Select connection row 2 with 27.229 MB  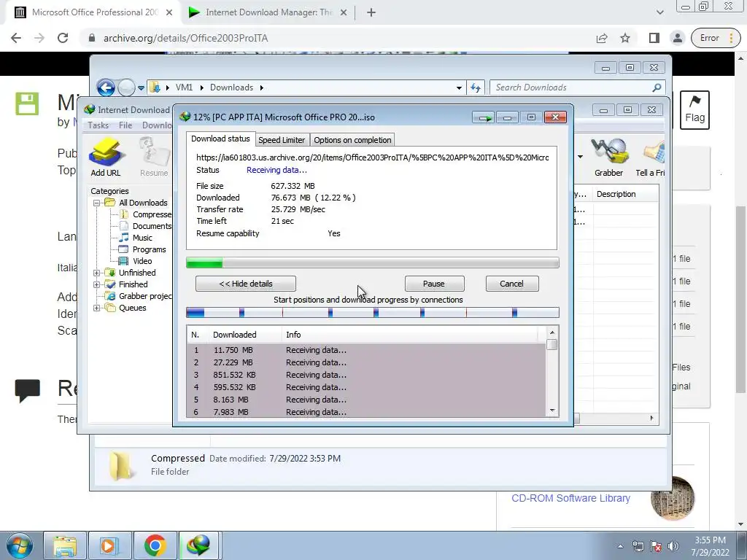366,362
